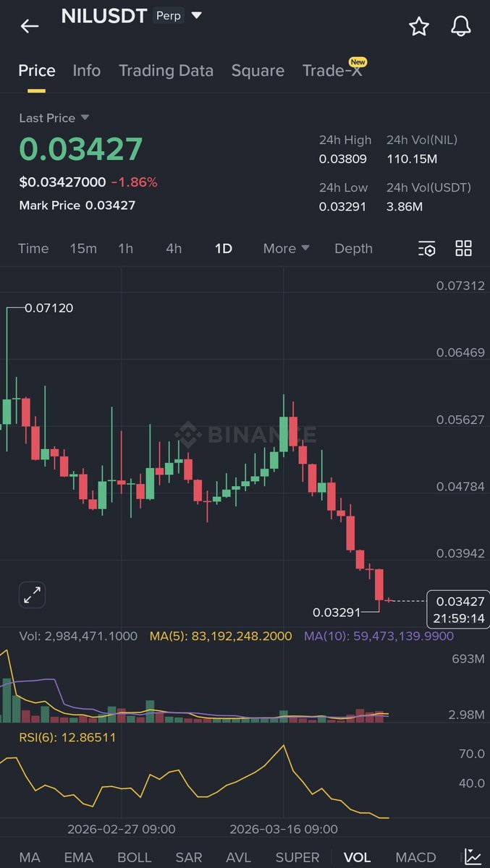
Task: Select the Time chart interval
Action: click(33, 249)
